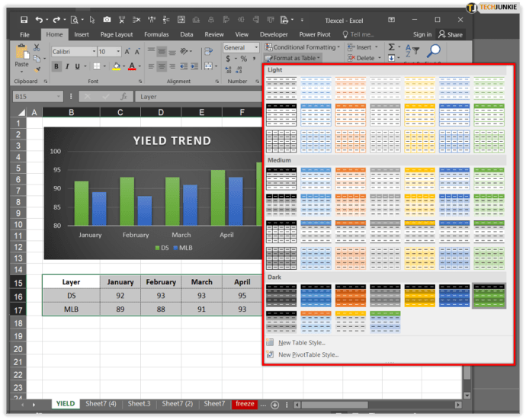Toggle Align Right in Alignment group

coord(172,66)
